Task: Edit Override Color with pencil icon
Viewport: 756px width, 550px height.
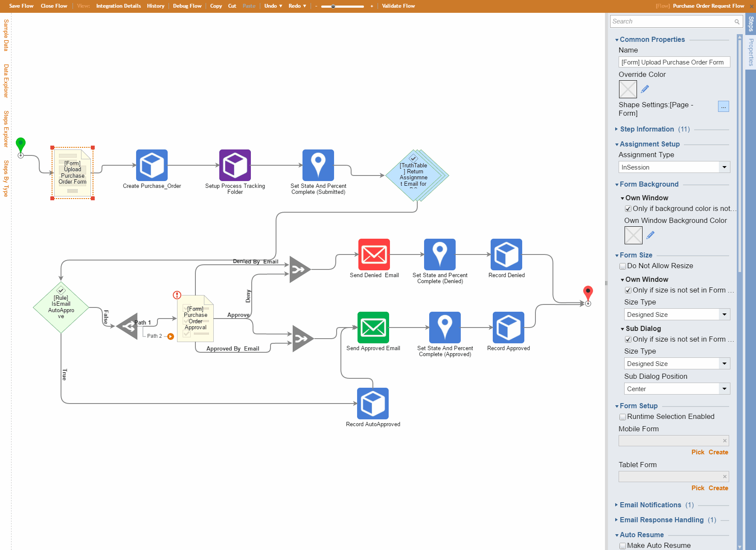Action: (645, 89)
